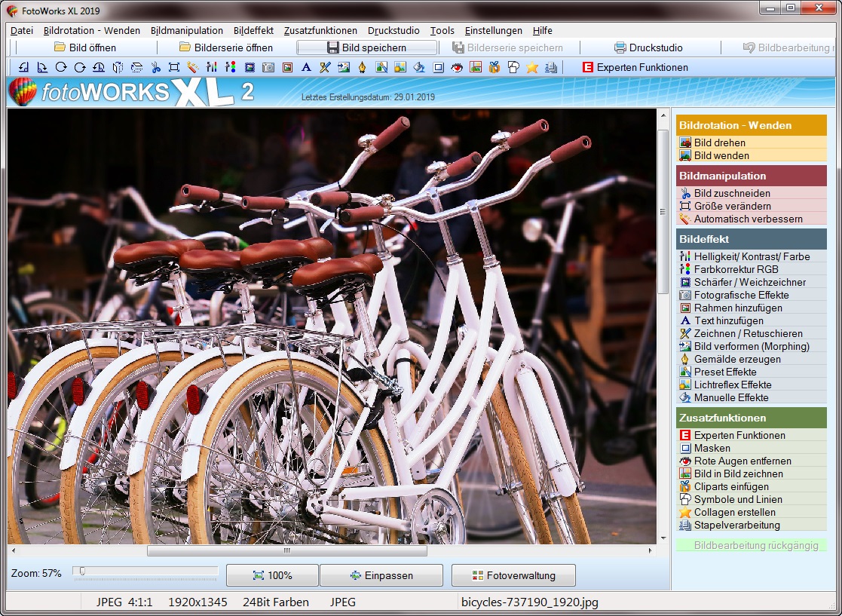Click the morphing toolbar icon with arrow
Viewport: 842px width, 616px height.
(344, 67)
